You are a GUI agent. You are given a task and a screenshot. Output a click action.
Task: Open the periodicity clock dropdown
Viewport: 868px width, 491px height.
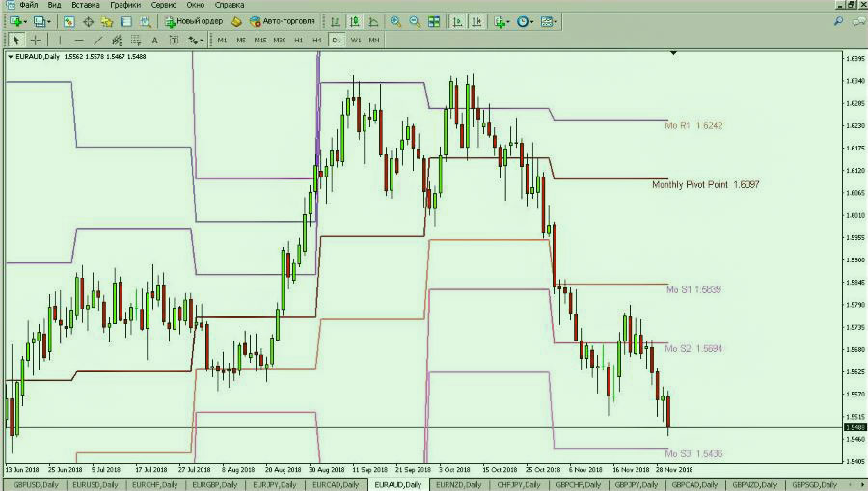coord(530,21)
